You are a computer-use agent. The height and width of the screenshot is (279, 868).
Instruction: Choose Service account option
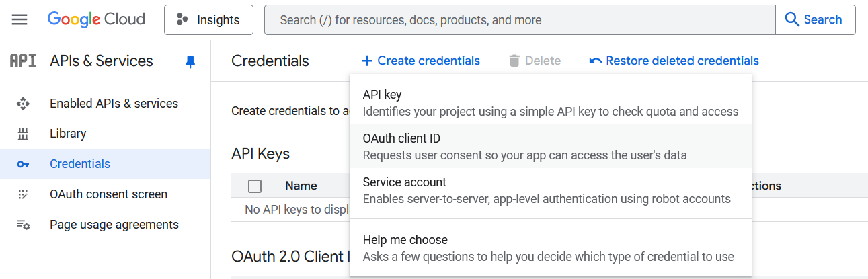click(551, 190)
